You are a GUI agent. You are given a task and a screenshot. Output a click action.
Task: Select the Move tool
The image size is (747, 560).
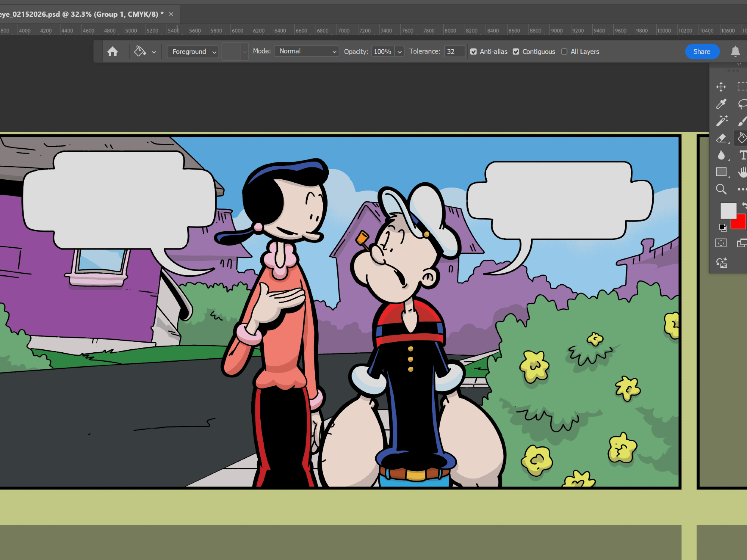(x=721, y=87)
